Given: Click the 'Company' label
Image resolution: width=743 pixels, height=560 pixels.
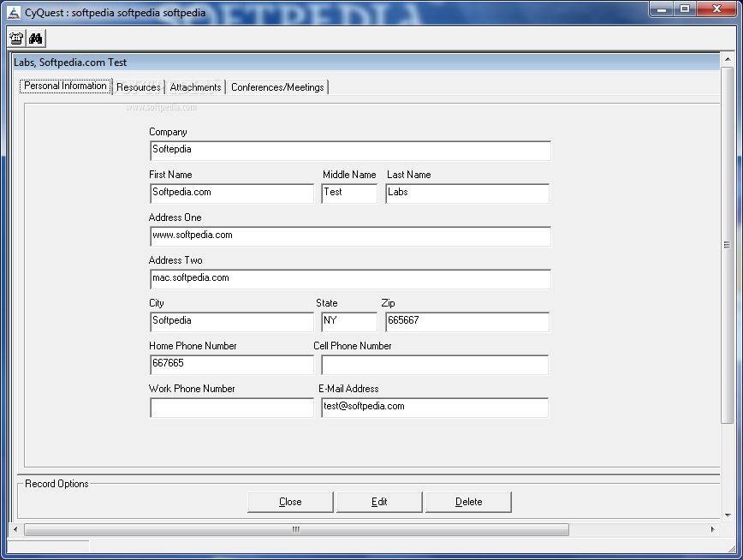Looking at the screenshot, I should (168, 132).
